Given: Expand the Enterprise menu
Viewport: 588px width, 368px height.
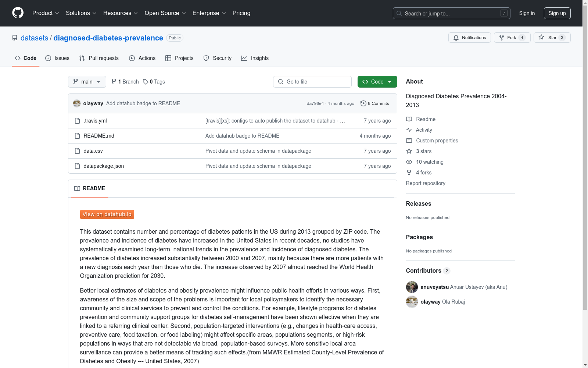Looking at the screenshot, I should (209, 13).
